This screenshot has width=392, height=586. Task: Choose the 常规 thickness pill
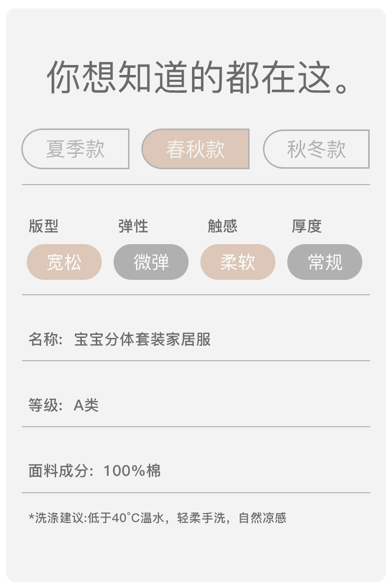click(325, 262)
